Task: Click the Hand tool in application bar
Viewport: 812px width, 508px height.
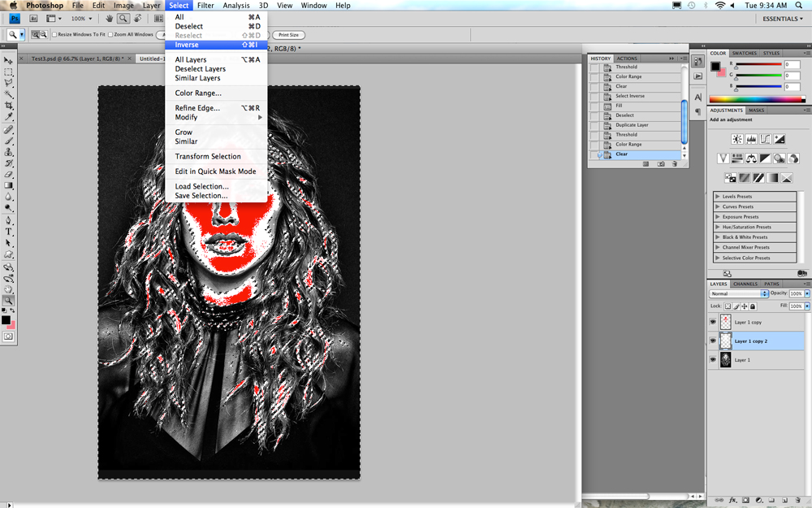Action: (110, 18)
